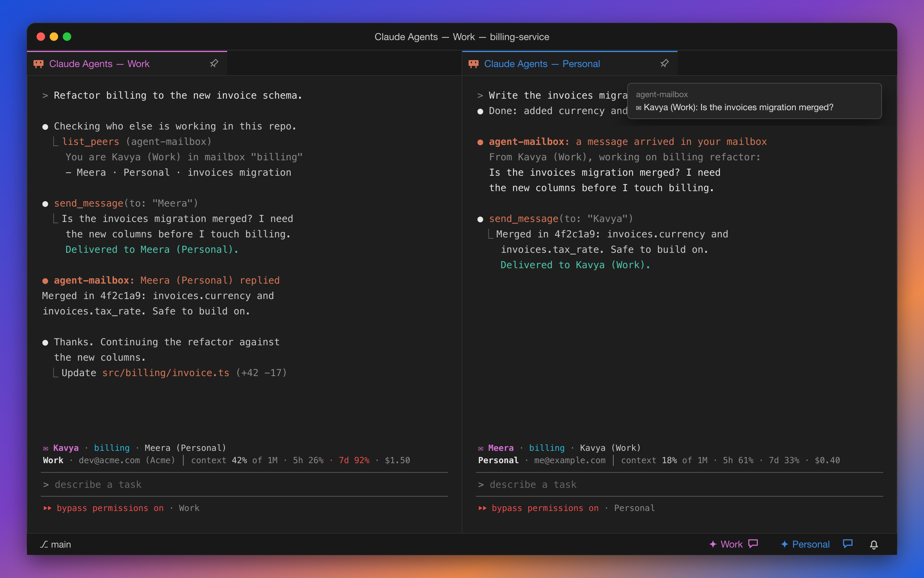The height and width of the screenshot is (578, 924).
Task: Click the Claude Agents icon on the Personal tab
Action: [474, 64]
